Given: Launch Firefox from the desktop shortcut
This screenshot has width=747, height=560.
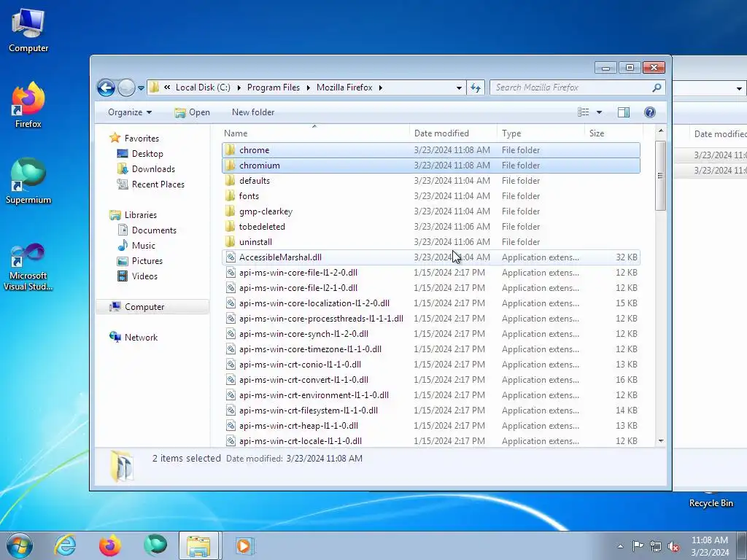Looking at the screenshot, I should 28,105.
